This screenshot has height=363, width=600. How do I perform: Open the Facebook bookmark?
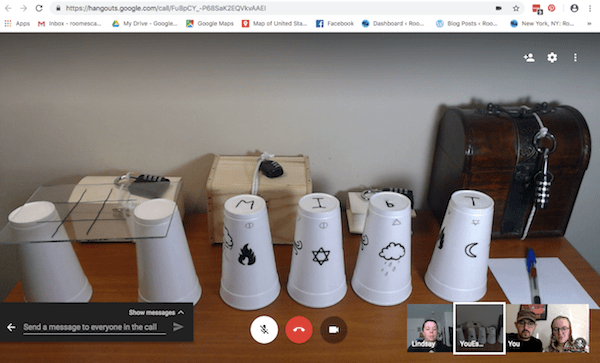tap(335, 24)
